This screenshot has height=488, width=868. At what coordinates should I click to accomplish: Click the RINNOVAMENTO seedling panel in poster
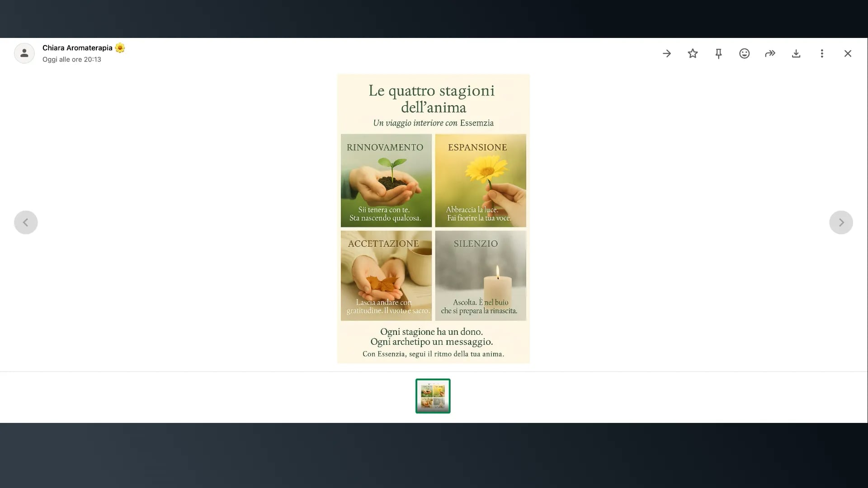(386, 181)
